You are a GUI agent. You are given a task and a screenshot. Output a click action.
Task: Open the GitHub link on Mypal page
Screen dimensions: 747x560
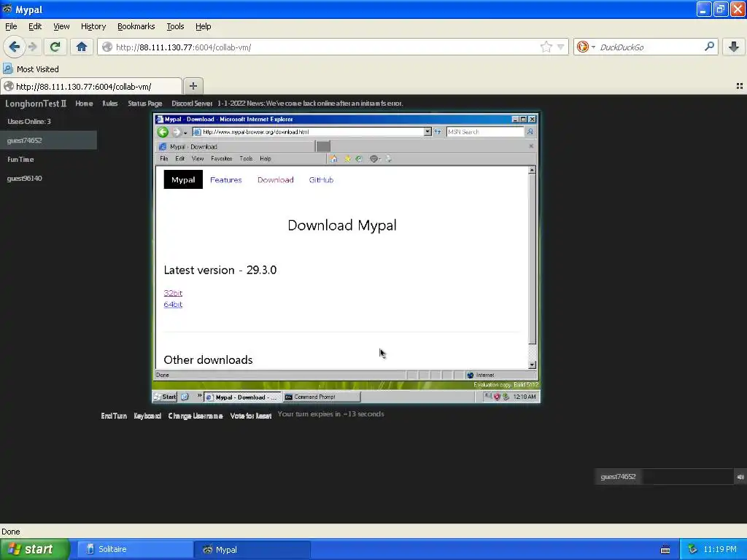coord(321,179)
